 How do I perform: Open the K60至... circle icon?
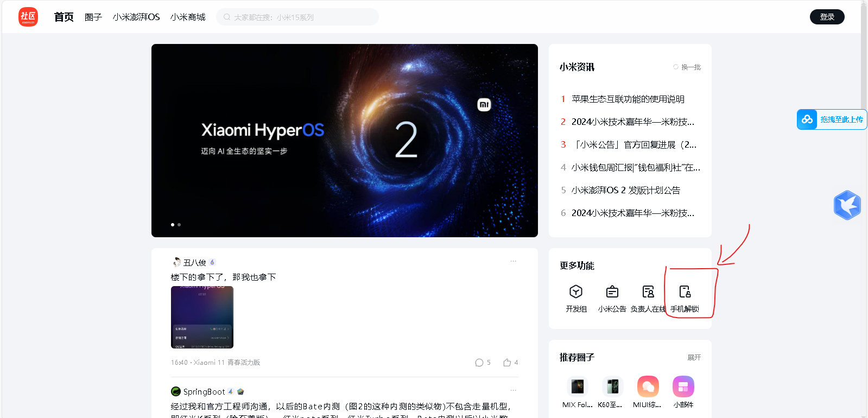point(613,387)
